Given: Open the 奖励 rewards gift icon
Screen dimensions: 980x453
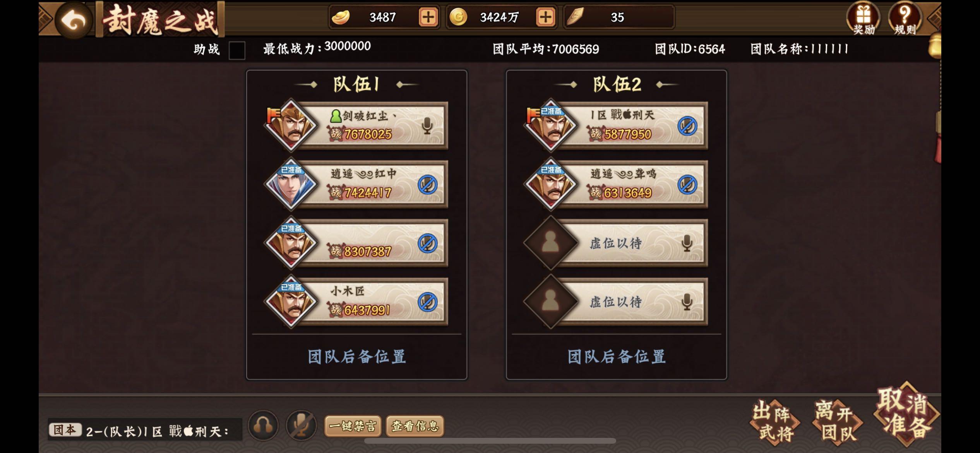Looking at the screenshot, I should pos(863,19).
